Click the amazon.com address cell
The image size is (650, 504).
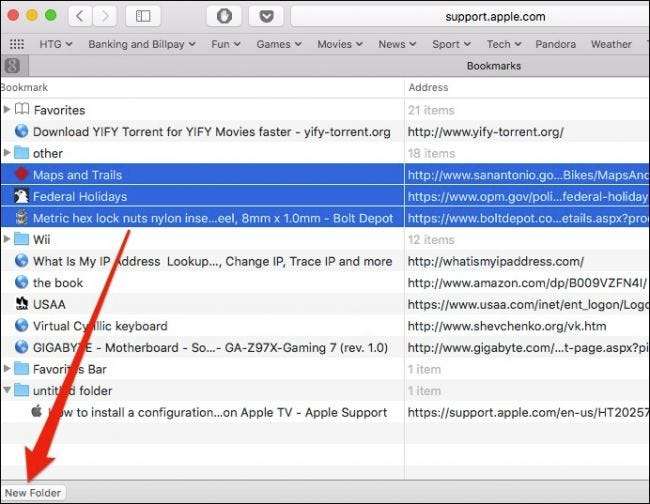coord(527,283)
